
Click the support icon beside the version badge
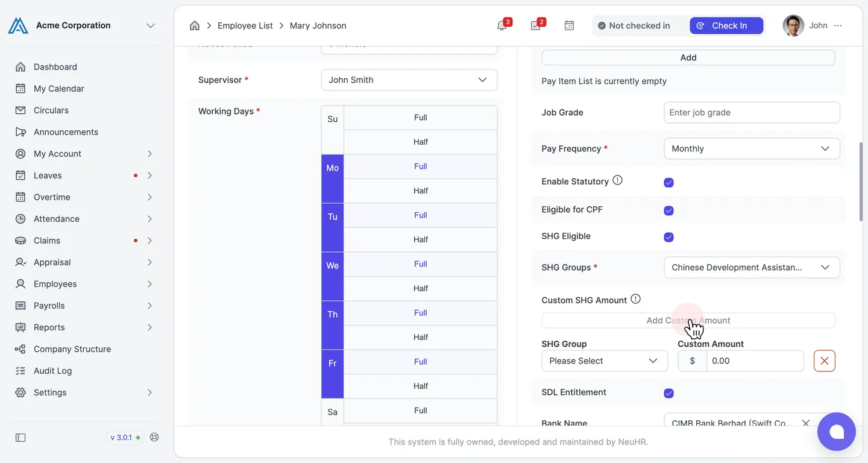pos(154,437)
